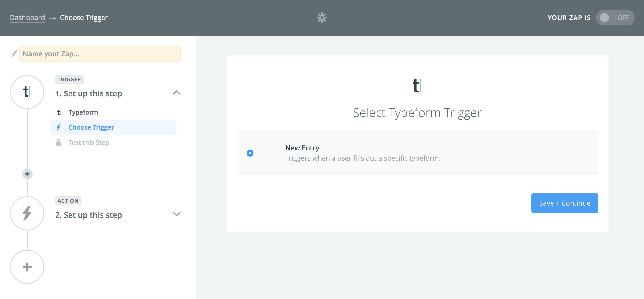Click the New Entry trigger option row
This screenshot has height=299, width=644.
(x=417, y=153)
